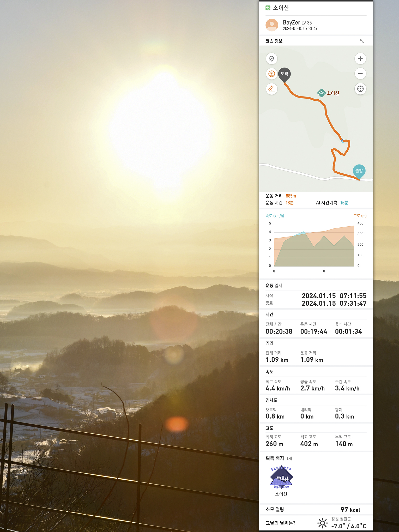Click the end time 07:31:47 in 운동 일시
Screen dimensions: 399x532
353,303
